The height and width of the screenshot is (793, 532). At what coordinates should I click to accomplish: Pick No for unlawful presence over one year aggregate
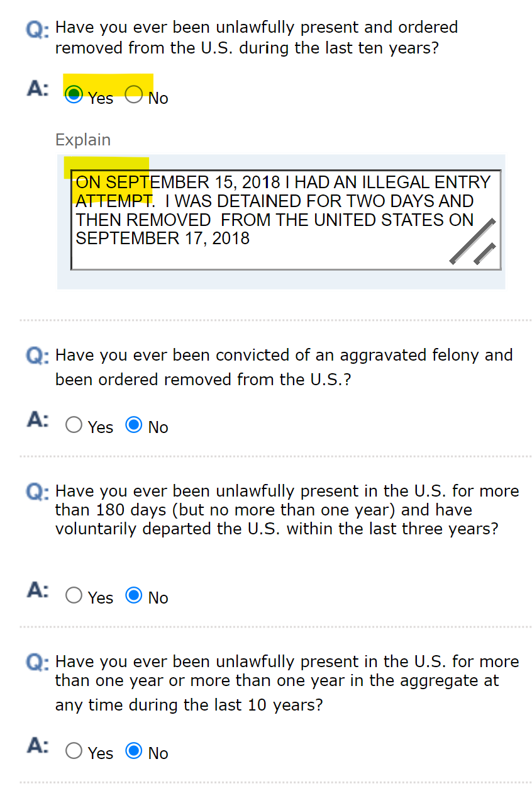(x=134, y=751)
